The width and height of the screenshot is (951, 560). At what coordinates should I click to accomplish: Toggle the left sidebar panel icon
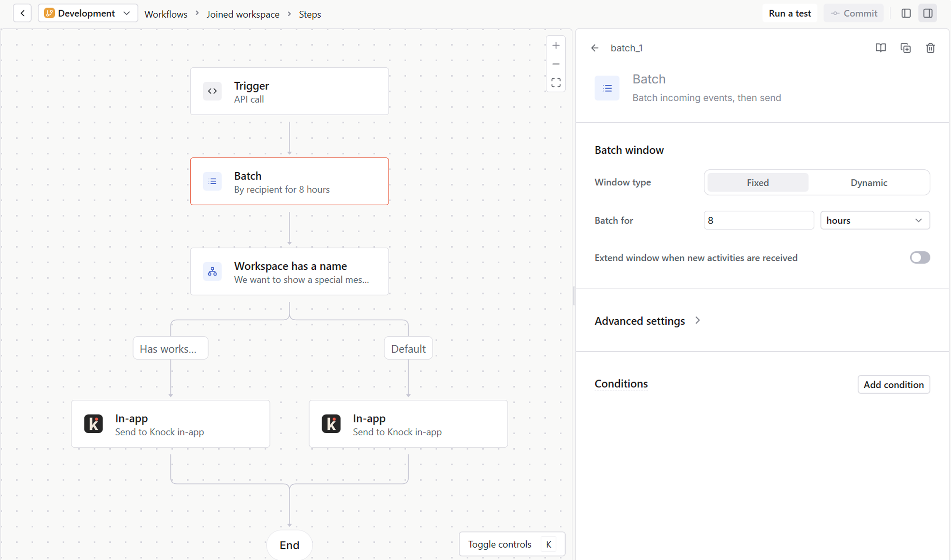906,13
